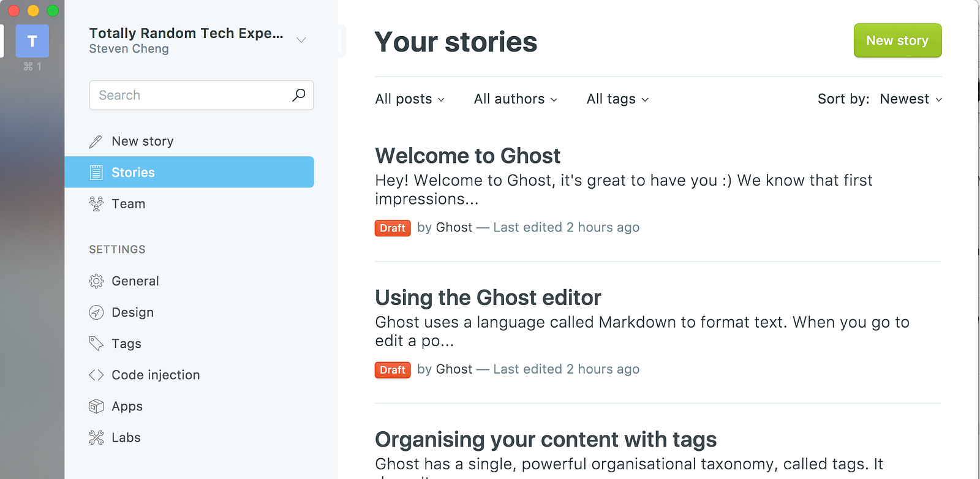Open the Using the Ghost editor story
The width and height of the screenshot is (980, 479).
[488, 298]
